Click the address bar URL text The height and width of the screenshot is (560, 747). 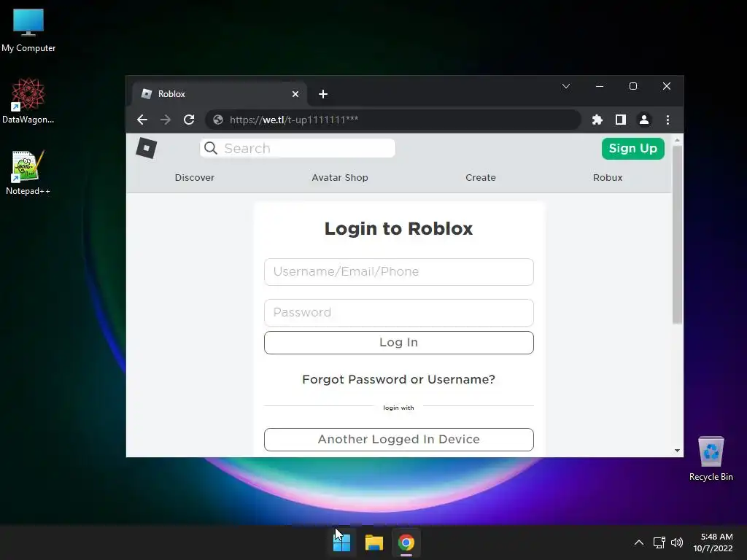click(294, 120)
